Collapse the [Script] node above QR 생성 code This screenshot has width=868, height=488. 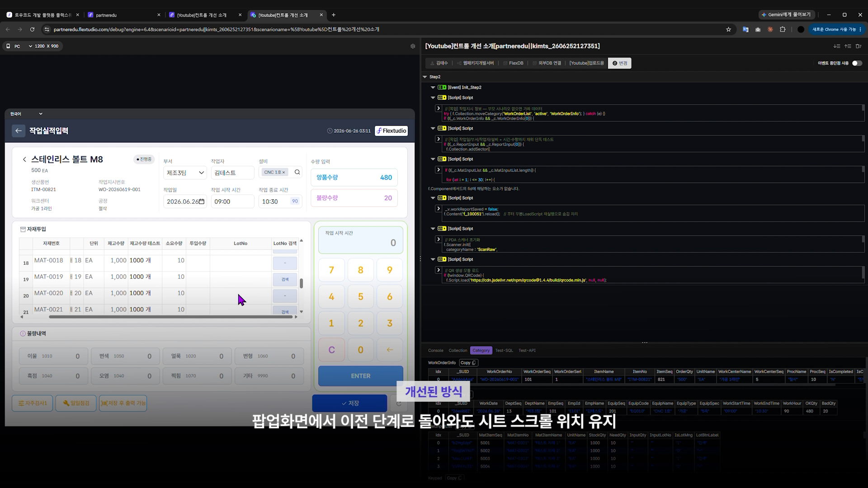(433, 259)
